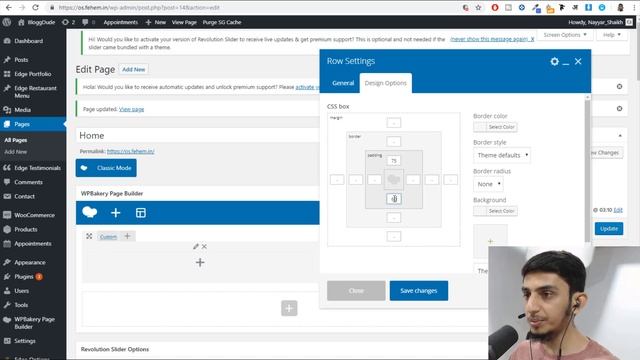This screenshot has width=640, height=360.
Task: Open the Help dropdown
Action: 612,35
